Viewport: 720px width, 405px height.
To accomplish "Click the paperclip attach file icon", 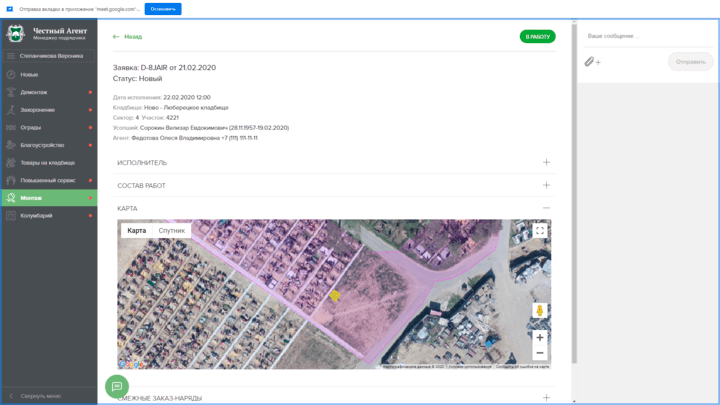I will 589,62.
